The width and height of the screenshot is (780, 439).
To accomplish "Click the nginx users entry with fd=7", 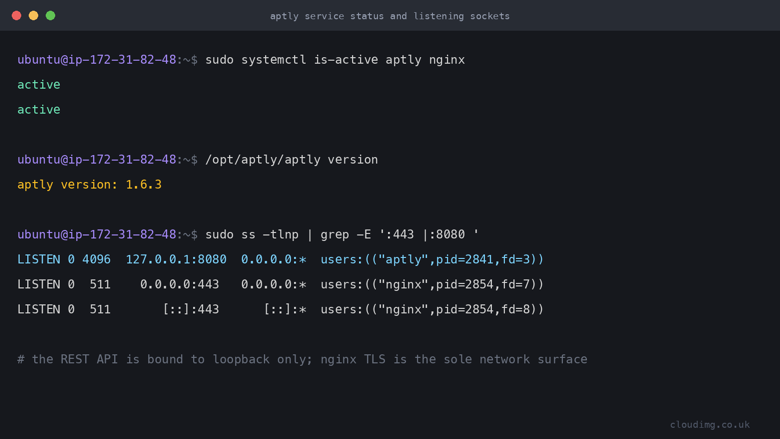I will pyautogui.click(x=432, y=284).
